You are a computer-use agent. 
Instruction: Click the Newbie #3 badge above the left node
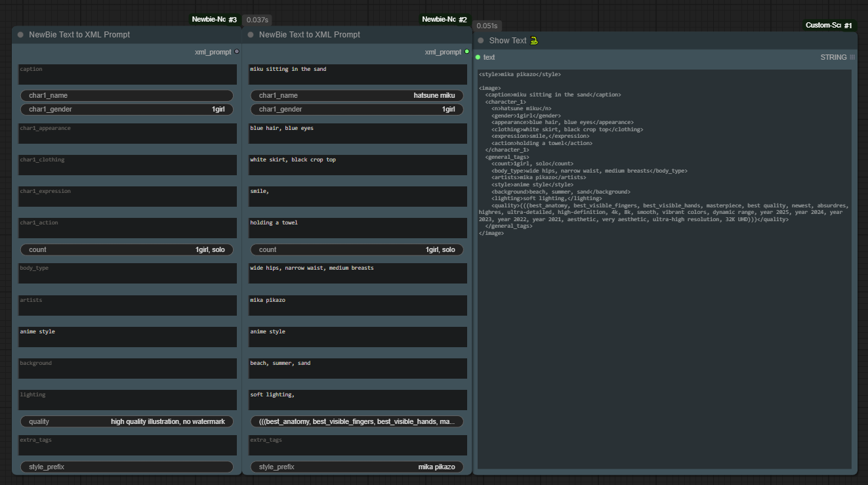point(214,20)
